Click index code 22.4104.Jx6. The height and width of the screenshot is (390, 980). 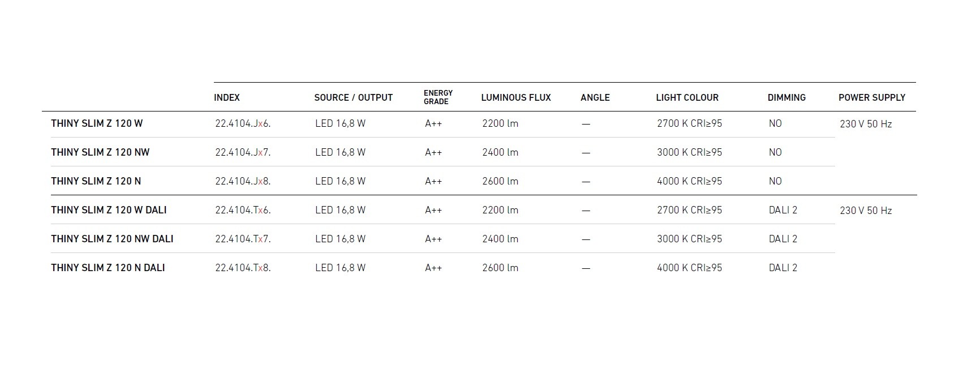pyautogui.click(x=243, y=123)
